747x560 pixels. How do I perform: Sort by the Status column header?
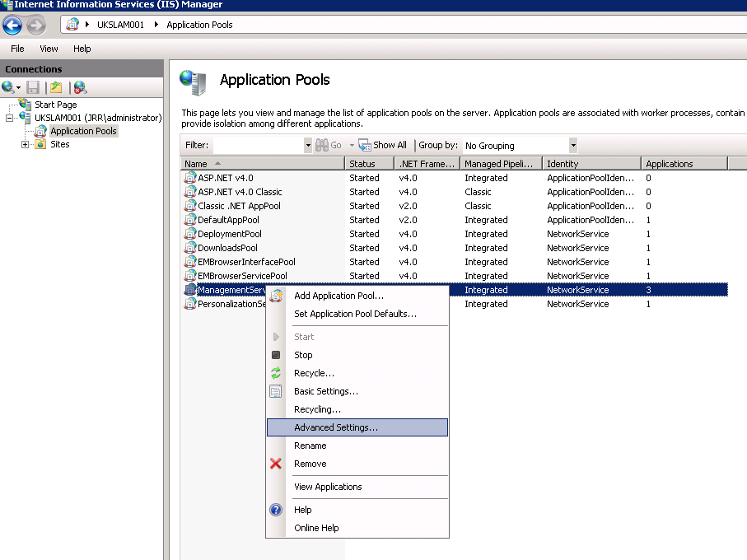click(x=369, y=163)
